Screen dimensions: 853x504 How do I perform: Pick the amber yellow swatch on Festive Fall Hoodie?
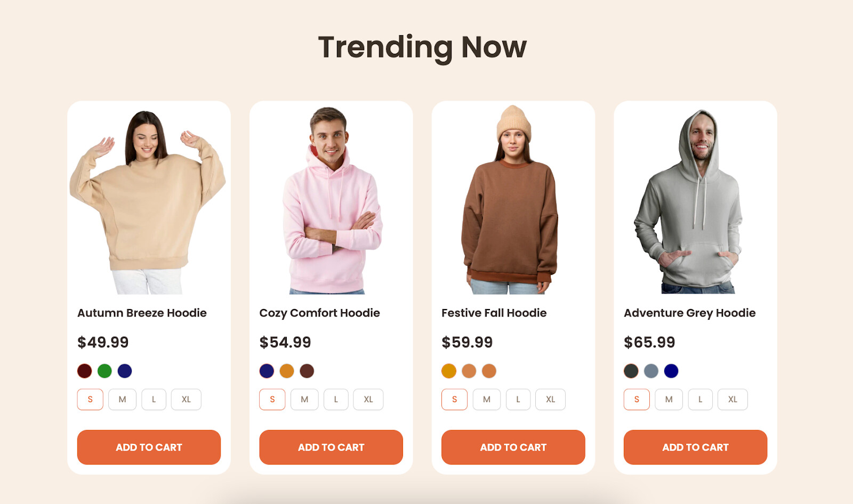click(x=449, y=371)
